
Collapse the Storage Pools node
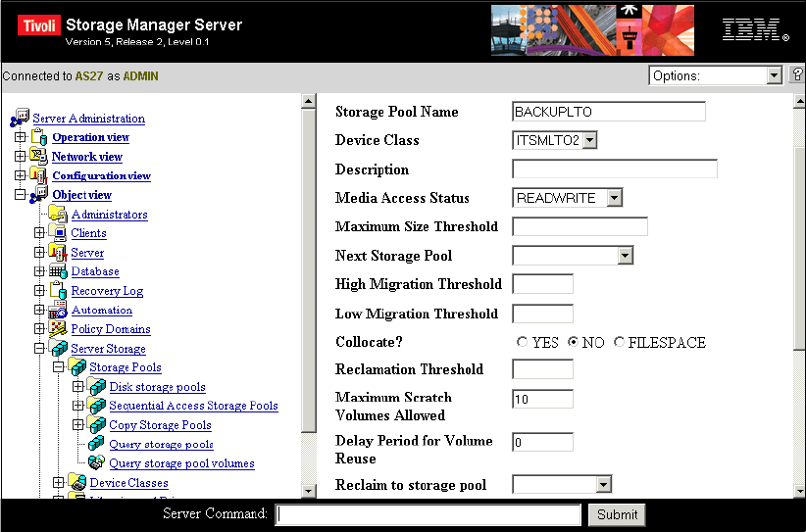click(59, 367)
